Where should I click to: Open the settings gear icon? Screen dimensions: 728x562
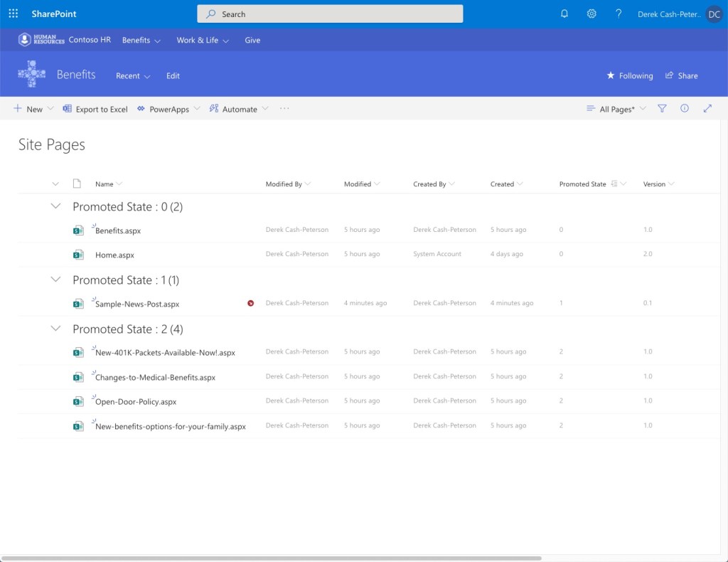591,14
